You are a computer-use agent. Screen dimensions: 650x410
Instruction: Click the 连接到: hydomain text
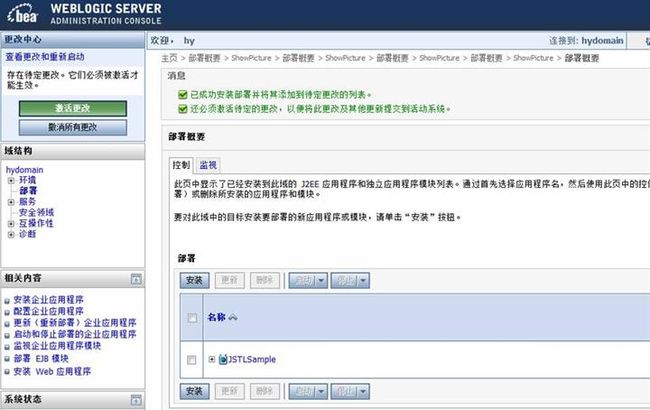(x=586, y=41)
